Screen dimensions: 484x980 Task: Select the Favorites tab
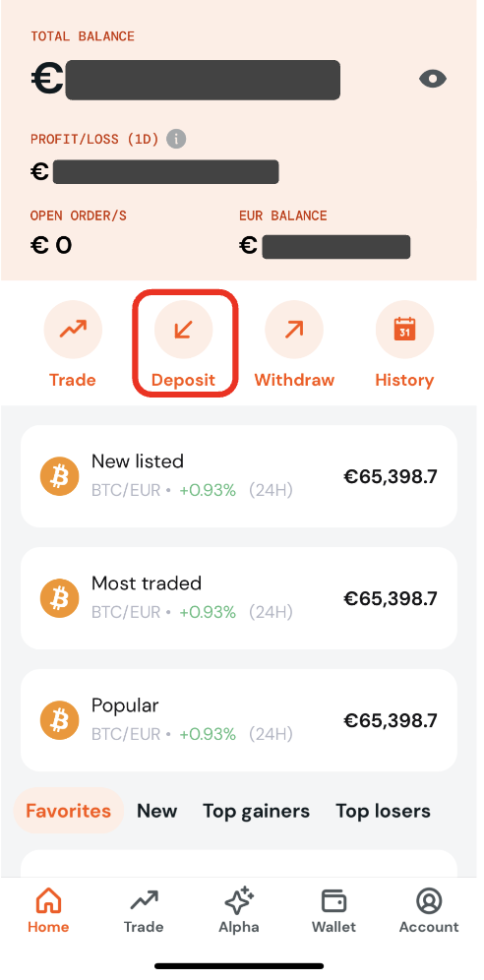point(69,811)
